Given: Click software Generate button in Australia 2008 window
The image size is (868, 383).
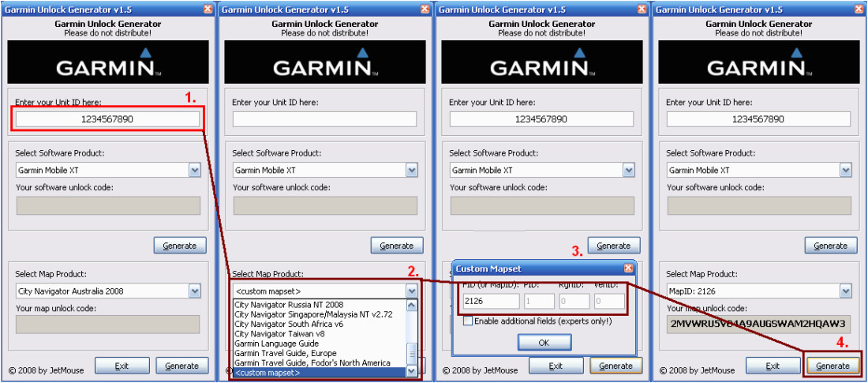Looking at the screenshot, I should [x=180, y=246].
